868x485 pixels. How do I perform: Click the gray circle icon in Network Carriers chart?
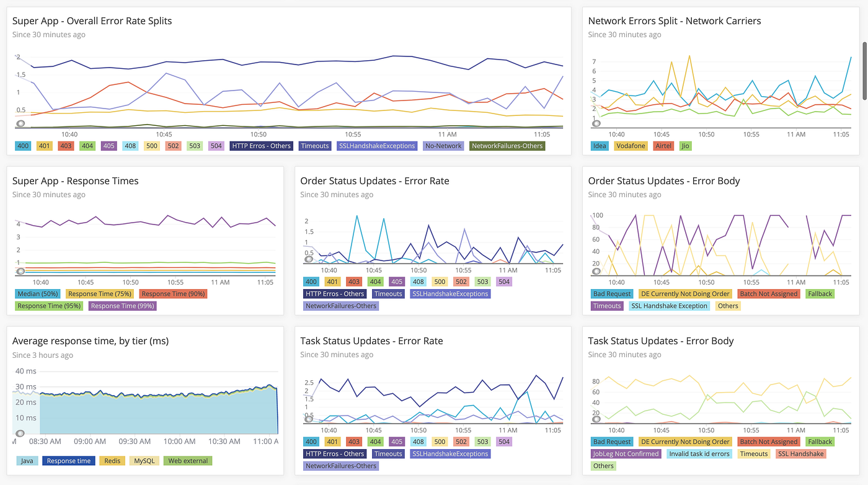[596, 123]
